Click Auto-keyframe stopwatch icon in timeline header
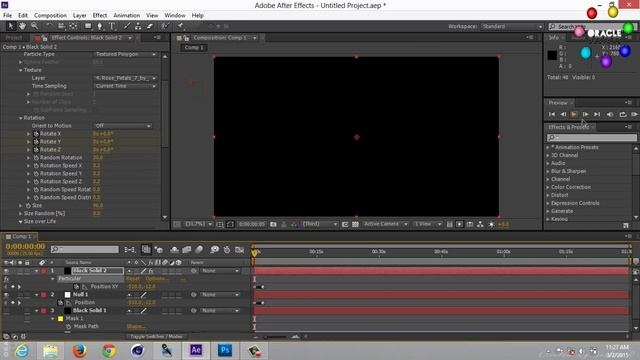The image size is (640, 360). coord(227,249)
